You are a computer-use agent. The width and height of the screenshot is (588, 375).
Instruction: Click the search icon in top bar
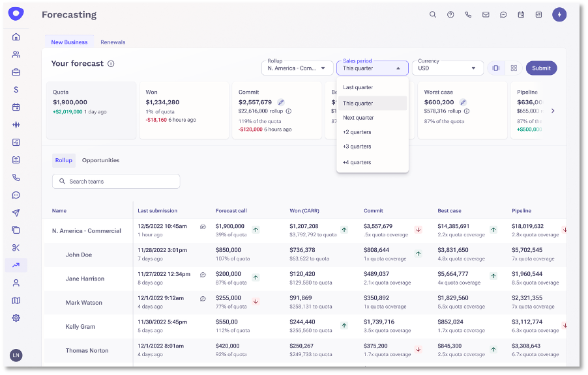[433, 14]
